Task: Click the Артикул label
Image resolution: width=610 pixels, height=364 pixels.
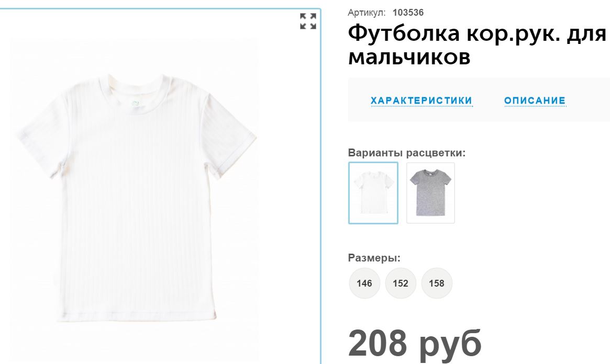Action: pos(367,13)
